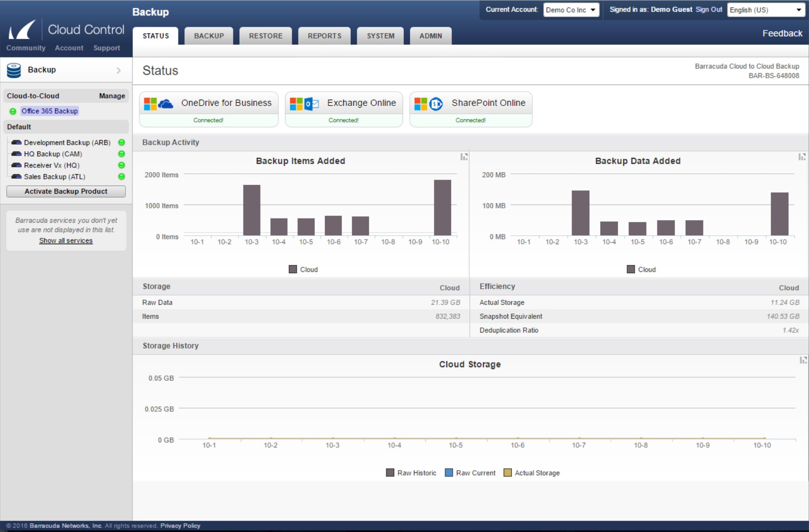Click the Backup database stack icon
809x532 pixels.
pyautogui.click(x=14, y=70)
